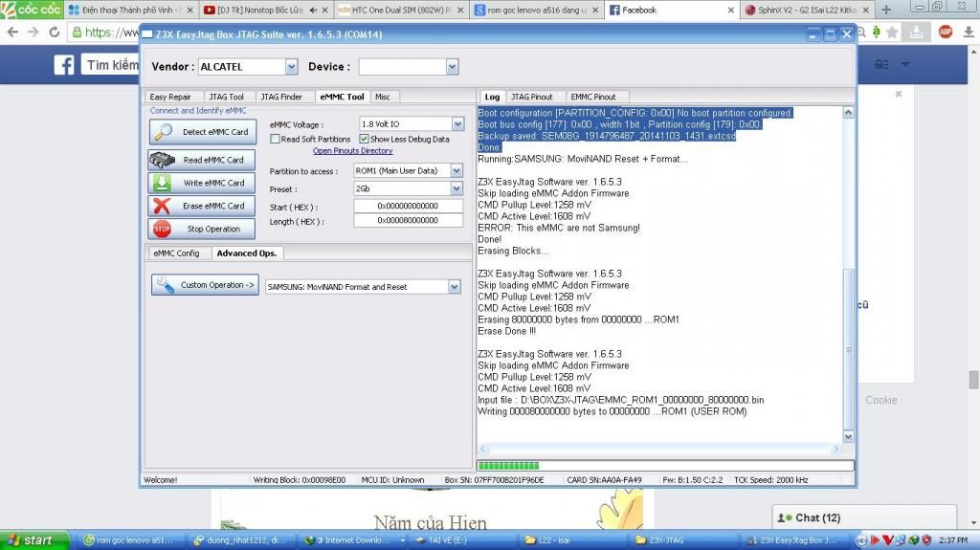Open the Preset 2Gb dropdown

click(x=457, y=188)
